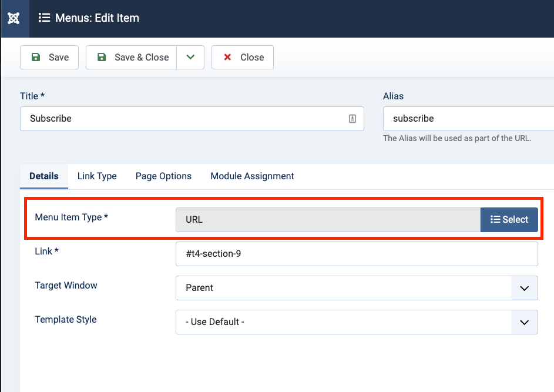Click the Menu Item Type label
Image resolution: width=554 pixels, height=392 pixels.
click(72, 217)
